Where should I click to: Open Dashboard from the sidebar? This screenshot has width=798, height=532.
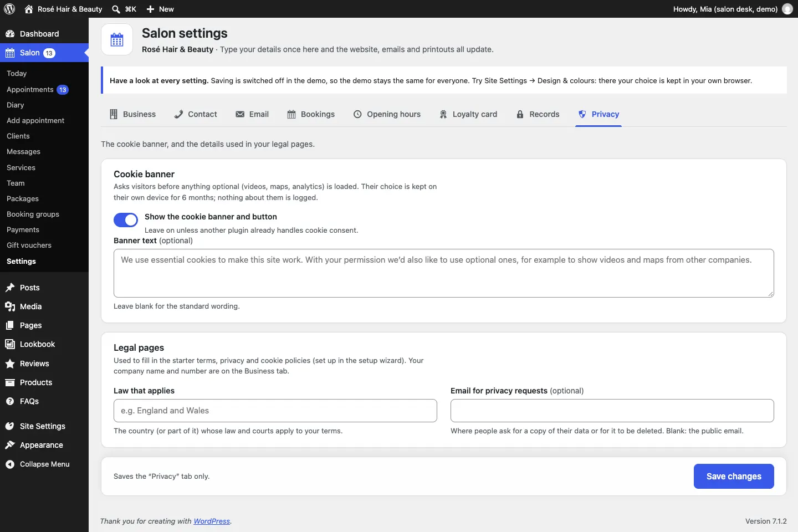pyautogui.click(x=44, y=34)
